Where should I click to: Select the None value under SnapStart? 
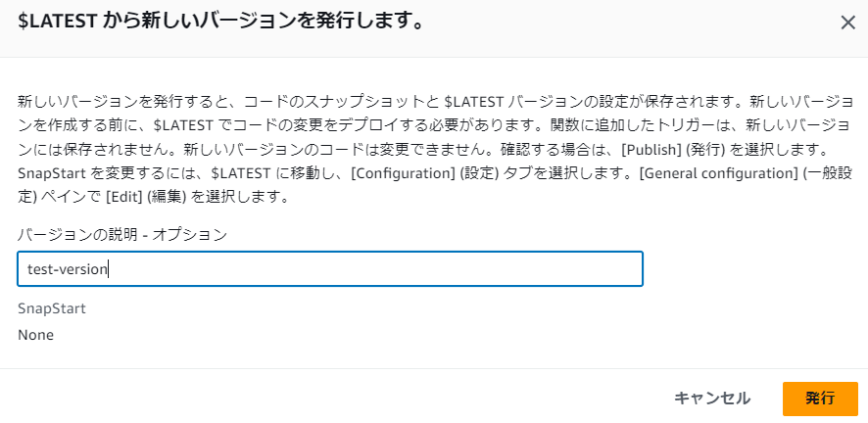point(35,335)
